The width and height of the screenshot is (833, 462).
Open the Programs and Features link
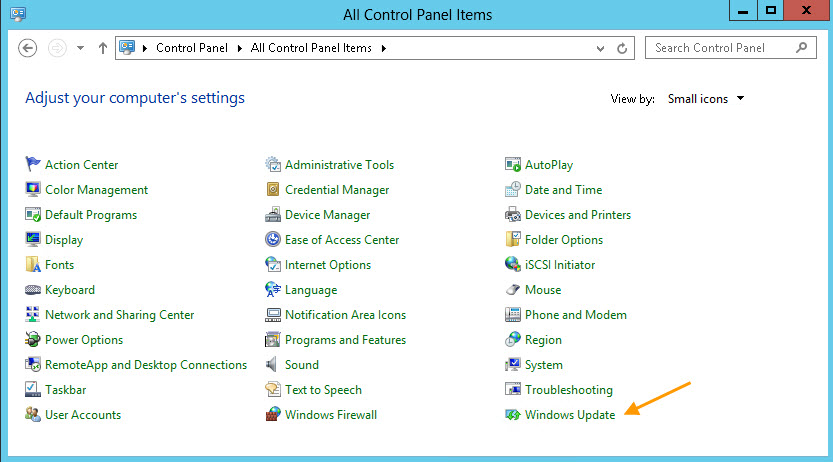pyautogui.click(x=345, y=340)
